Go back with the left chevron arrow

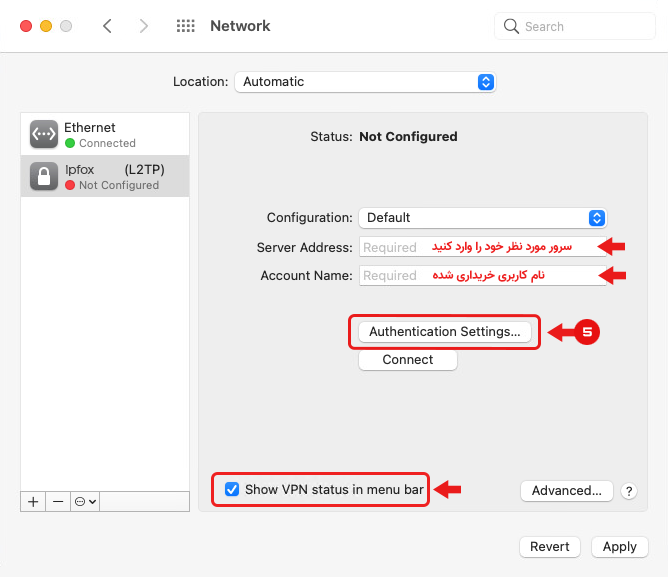click(107, 26)
